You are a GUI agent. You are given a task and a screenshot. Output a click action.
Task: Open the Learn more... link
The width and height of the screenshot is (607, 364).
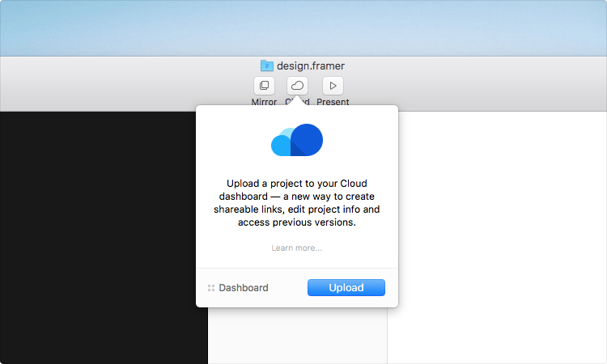pyautogui.click(x=296, y=248)
